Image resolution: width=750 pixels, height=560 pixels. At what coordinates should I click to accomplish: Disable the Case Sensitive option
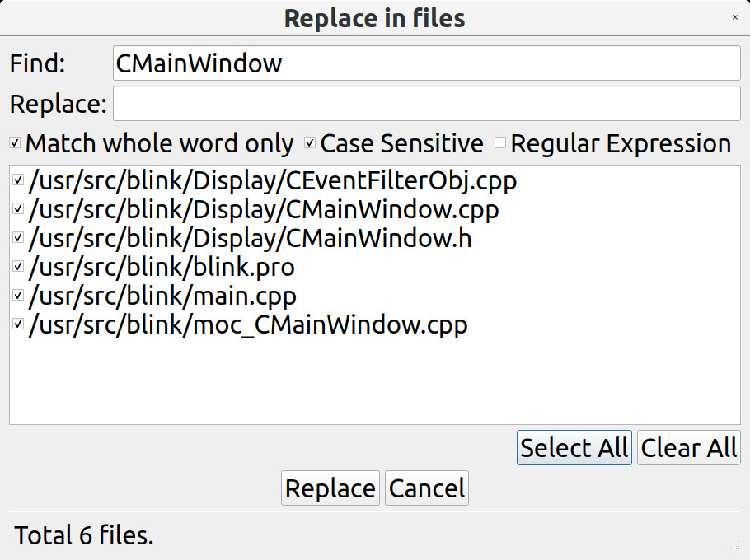310,143
